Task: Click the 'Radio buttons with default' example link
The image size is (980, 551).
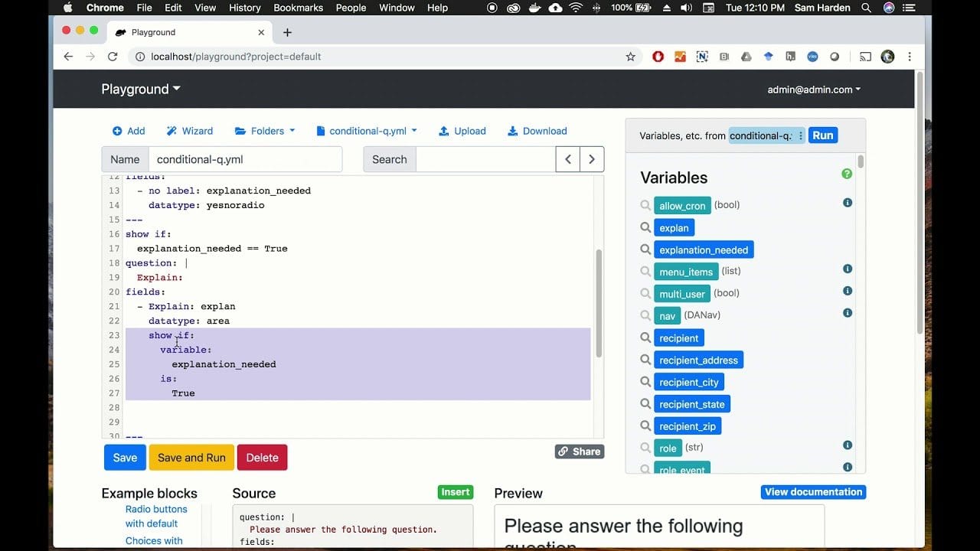Action: (156, 516)
